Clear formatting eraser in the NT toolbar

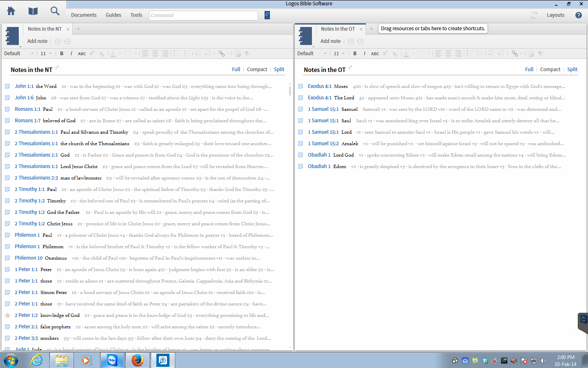pos(237,54)
